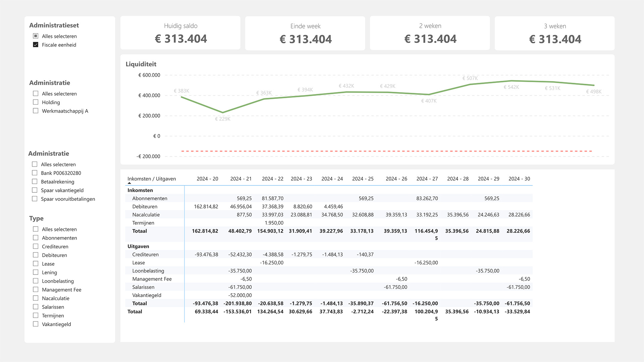Click the Inkomsten row group header
The height and width of the screenshot is (362, 644).
pyautogui.click(x=140, y=190)
